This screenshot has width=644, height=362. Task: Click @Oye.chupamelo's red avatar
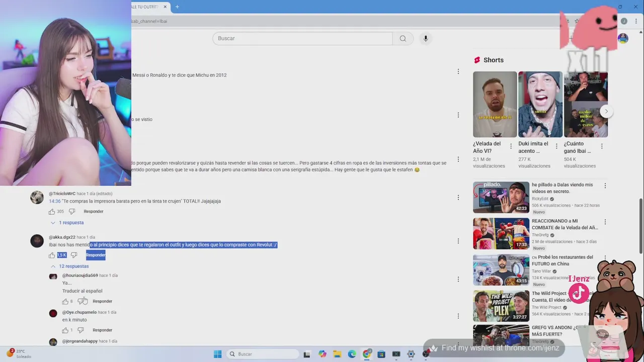pos(53,313)
